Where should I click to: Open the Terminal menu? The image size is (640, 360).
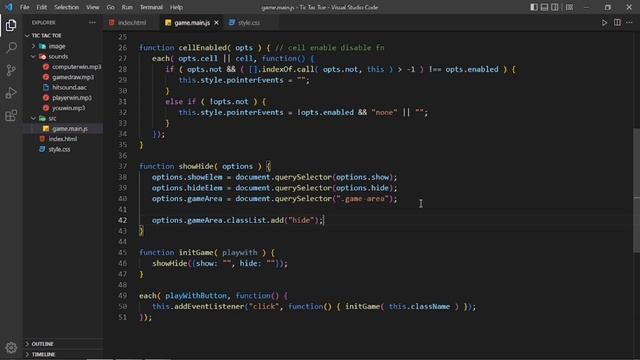pos(151,7)
